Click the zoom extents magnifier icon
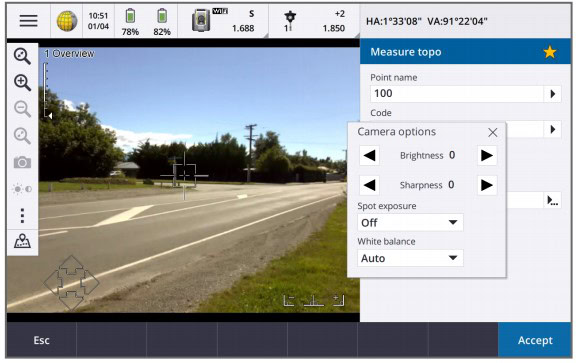Image resolution: width=578 pixels, height=363 pixels. pos(22,56)
